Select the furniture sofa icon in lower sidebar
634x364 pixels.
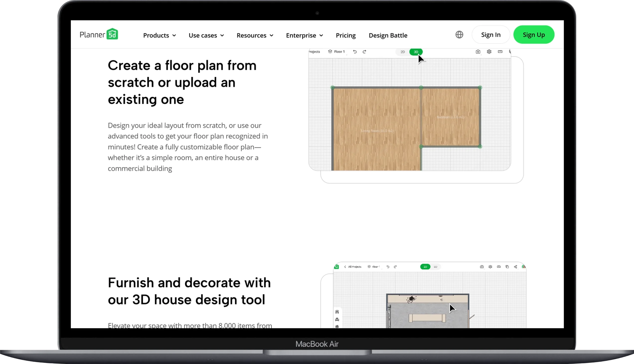(x=337, y=319)
